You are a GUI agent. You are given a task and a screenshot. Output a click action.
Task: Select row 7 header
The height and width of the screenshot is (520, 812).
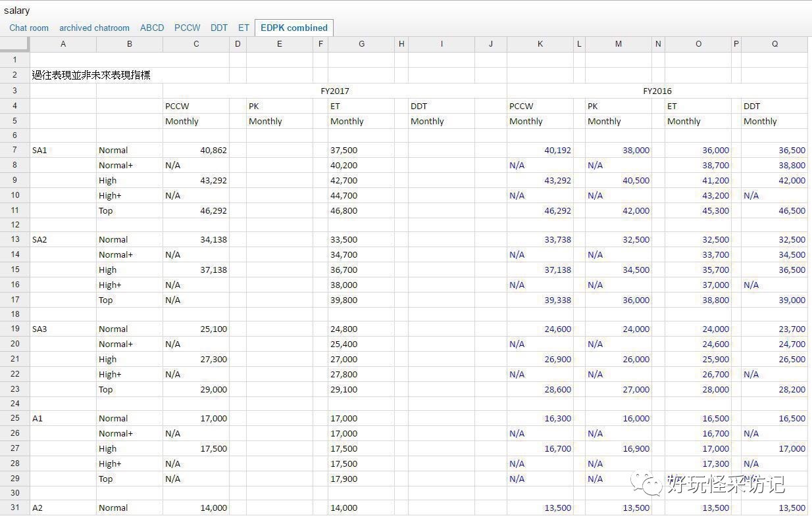click(15, 150)
